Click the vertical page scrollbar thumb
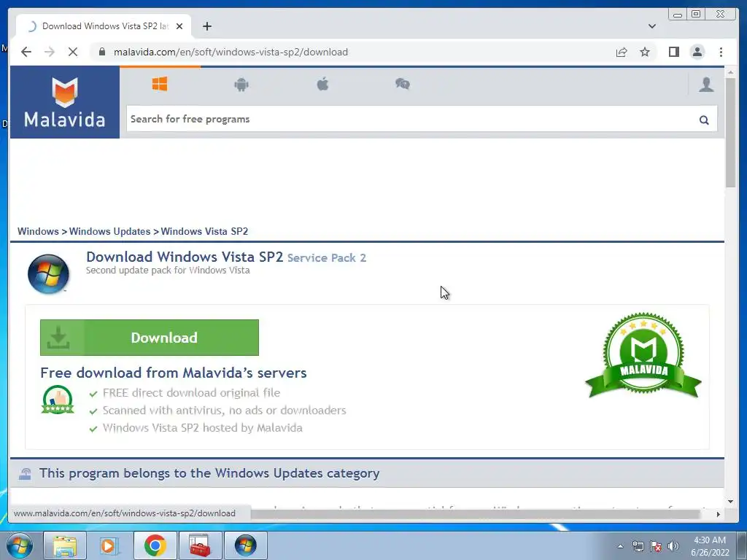 [x=731, y=133]
